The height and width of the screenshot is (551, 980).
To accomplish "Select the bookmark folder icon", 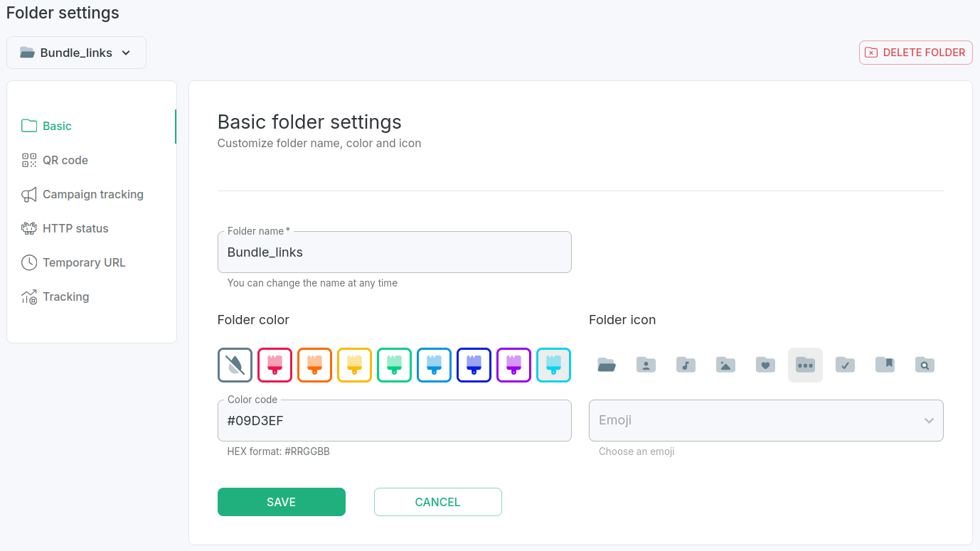I will (885, 365).
